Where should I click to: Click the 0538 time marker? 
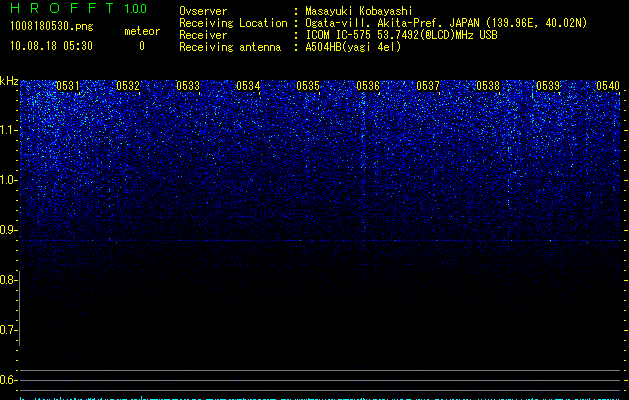488,86
